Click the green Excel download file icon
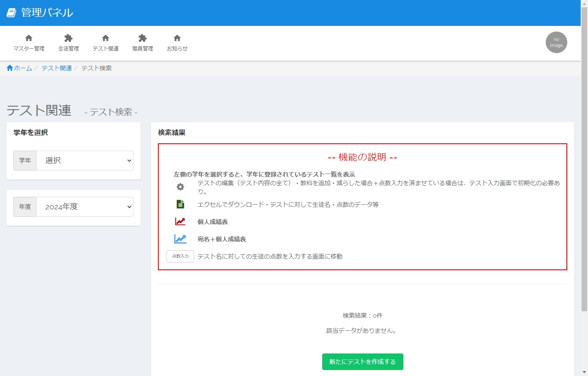The image size is (588, 376). pos(180,204)
